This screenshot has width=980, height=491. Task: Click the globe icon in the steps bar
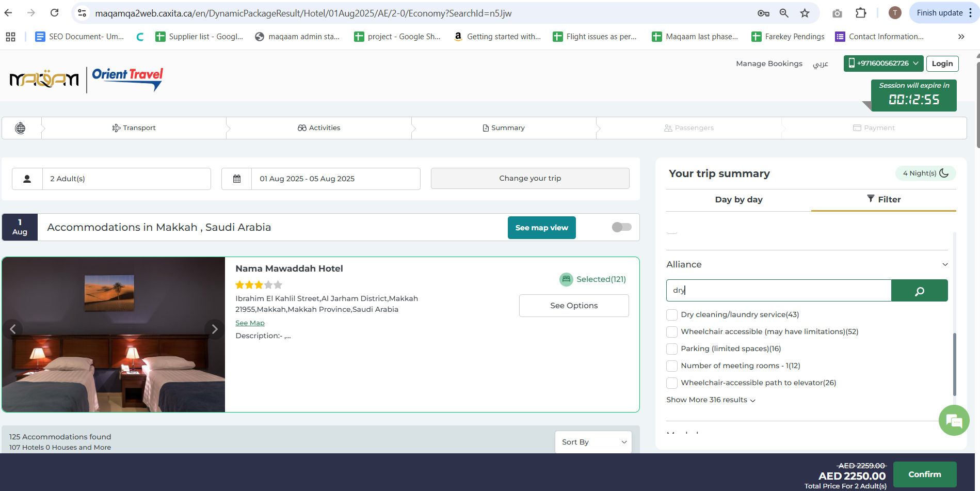tap(21, 128)
